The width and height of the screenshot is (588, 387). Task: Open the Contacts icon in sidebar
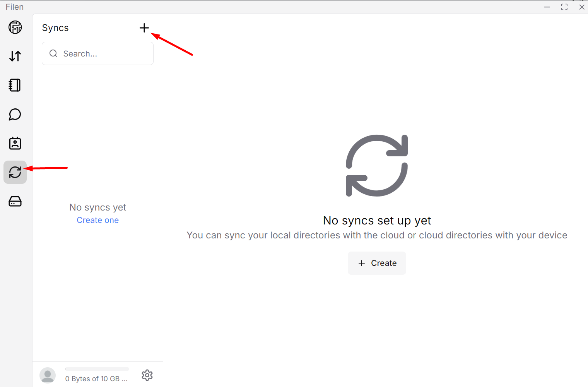coord(15,143)
